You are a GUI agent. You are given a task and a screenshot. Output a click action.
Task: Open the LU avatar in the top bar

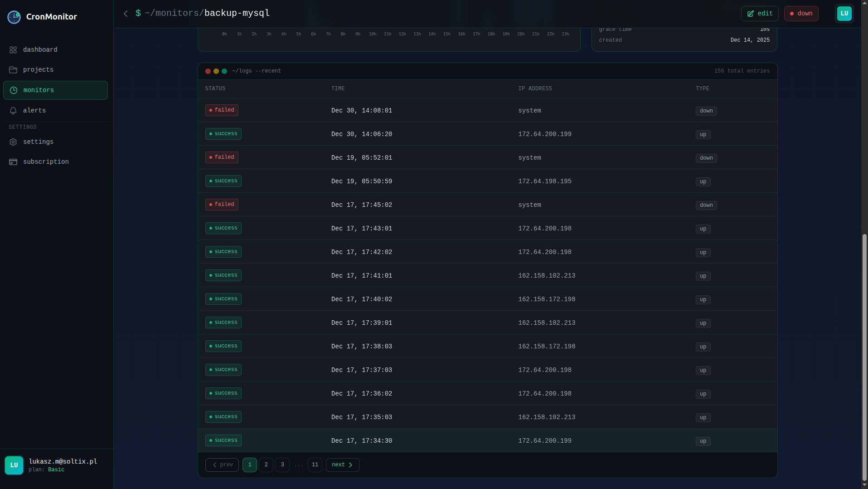coord(844,13)
